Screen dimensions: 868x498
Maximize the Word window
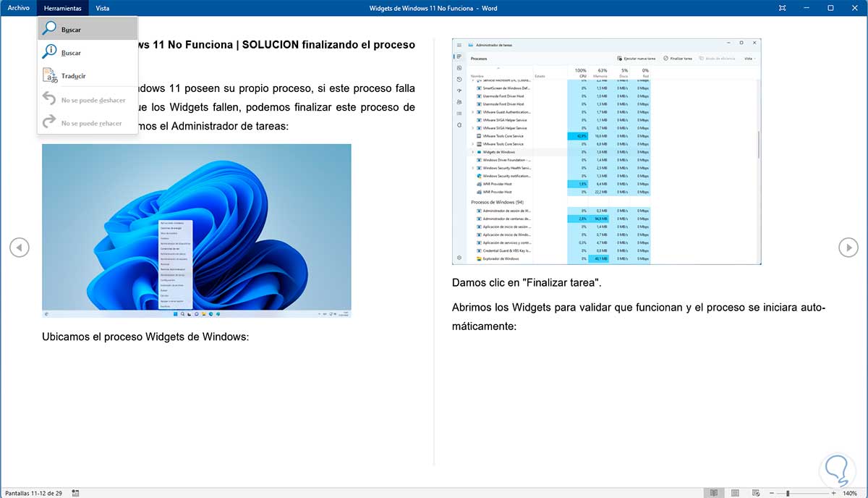[x=830, y=8]
